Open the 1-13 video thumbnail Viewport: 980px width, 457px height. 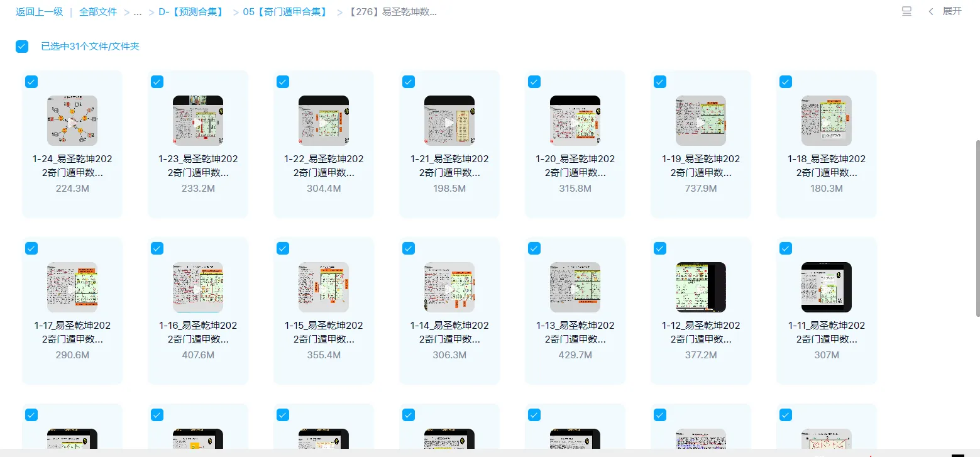coord(575,287)
